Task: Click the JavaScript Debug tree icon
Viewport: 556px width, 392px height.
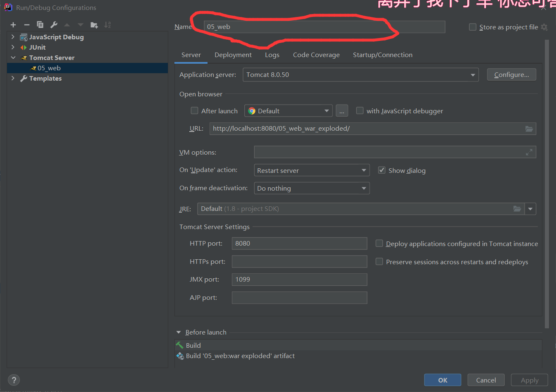Action: 24,37
